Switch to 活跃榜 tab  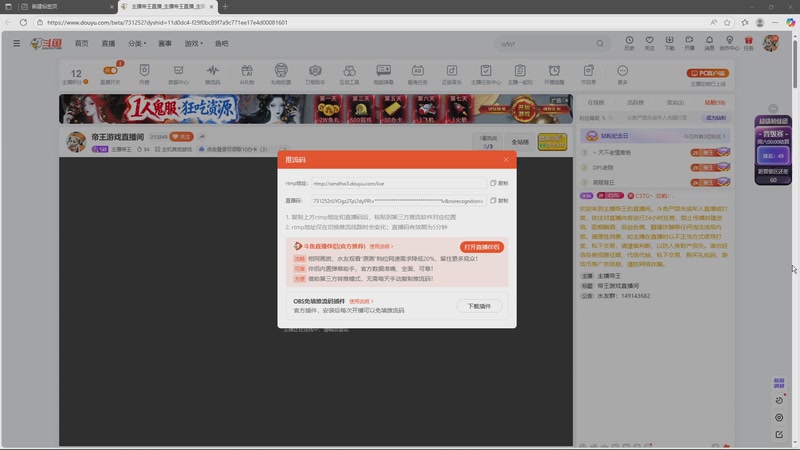pyautogui.click(x=635, y=103)
